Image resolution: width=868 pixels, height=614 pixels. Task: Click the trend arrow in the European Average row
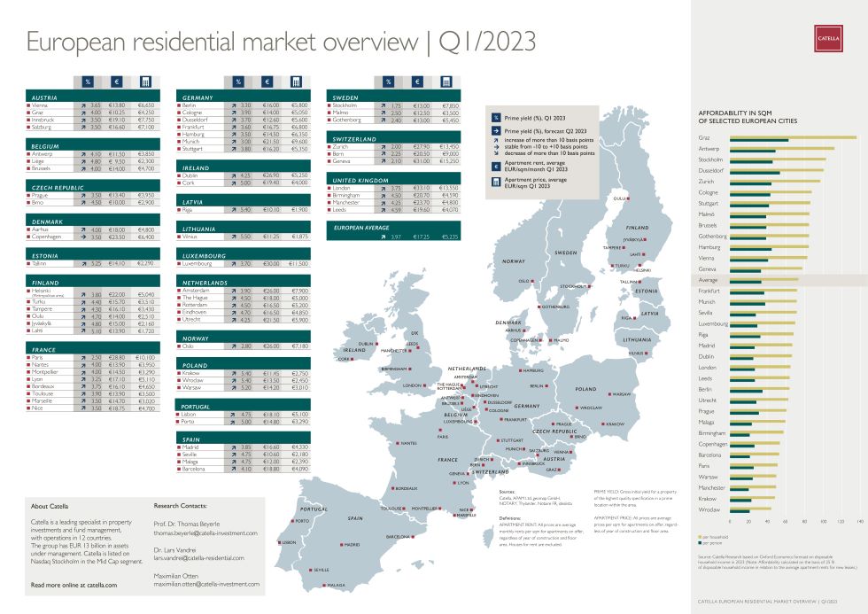click(383, 237)
